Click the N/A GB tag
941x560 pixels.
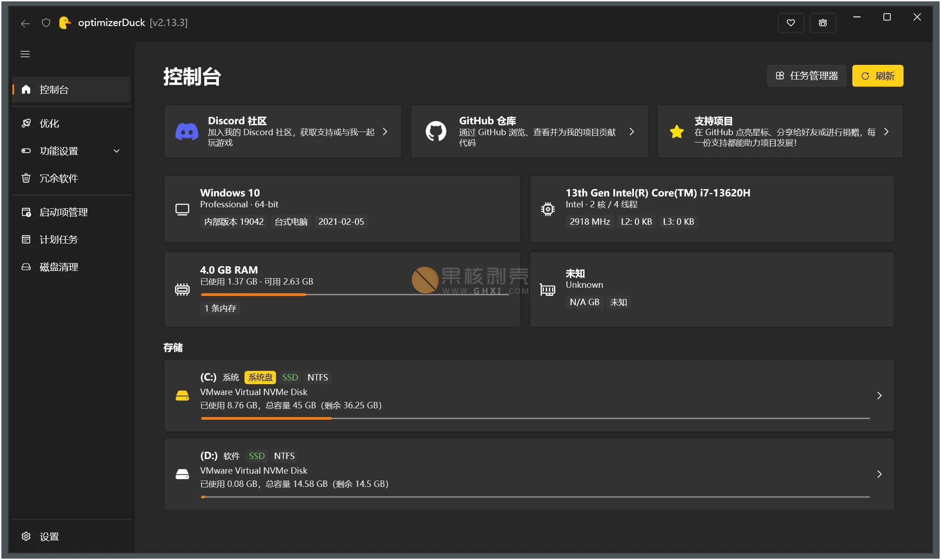(x=585, y=302)
